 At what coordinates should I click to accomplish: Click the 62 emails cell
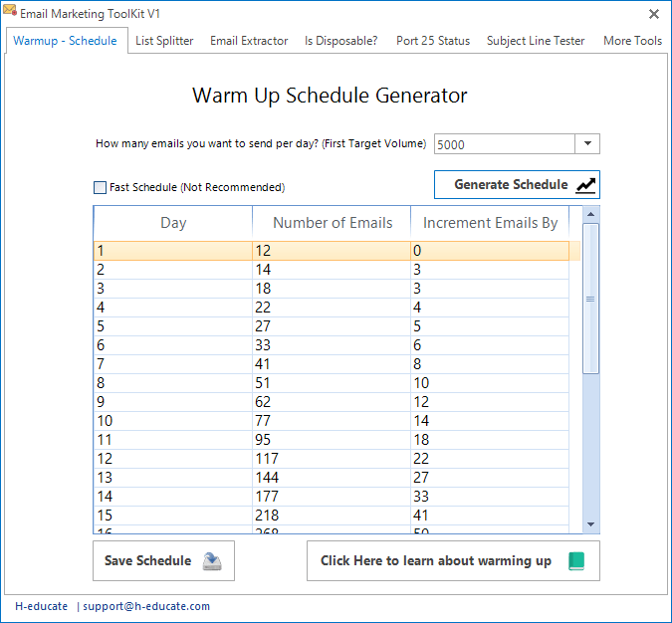pos(332,402)
